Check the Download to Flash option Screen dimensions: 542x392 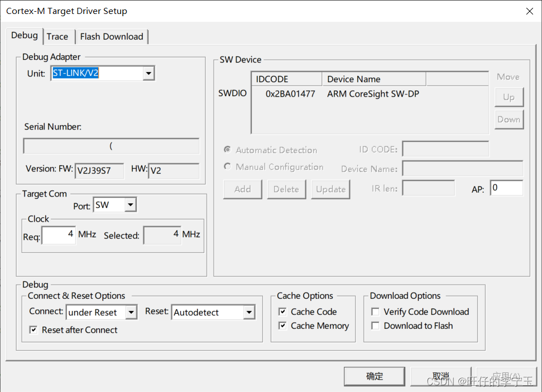coord(376,326)
